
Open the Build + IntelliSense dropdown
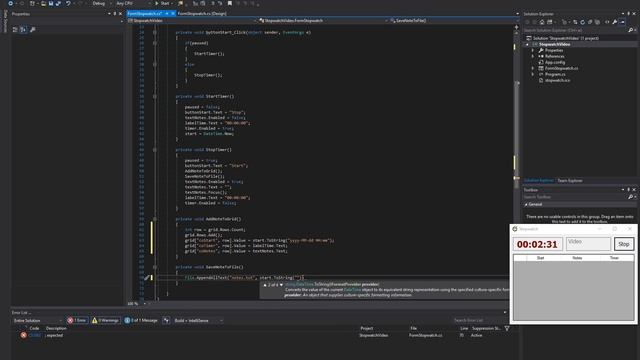(x=199, y=320)
